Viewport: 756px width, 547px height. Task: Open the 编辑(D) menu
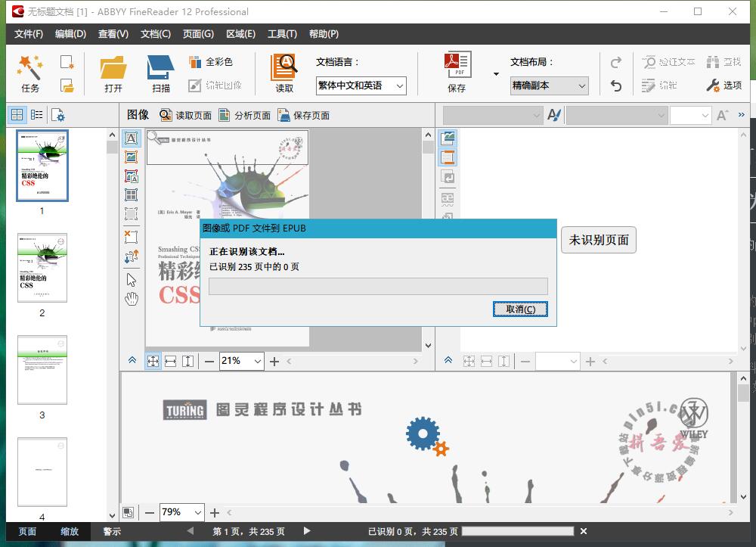(70, 34)
